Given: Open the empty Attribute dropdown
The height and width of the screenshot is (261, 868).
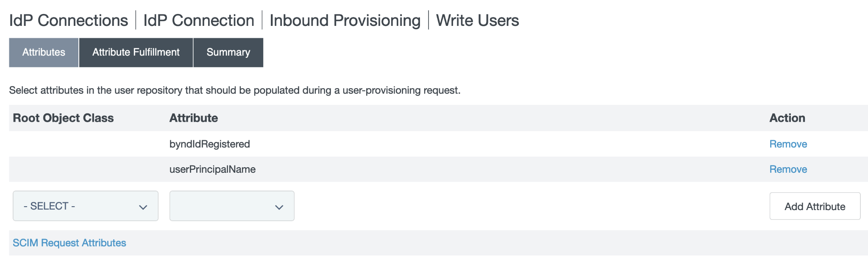Looking at the screenshot, I should coord(231,206).
